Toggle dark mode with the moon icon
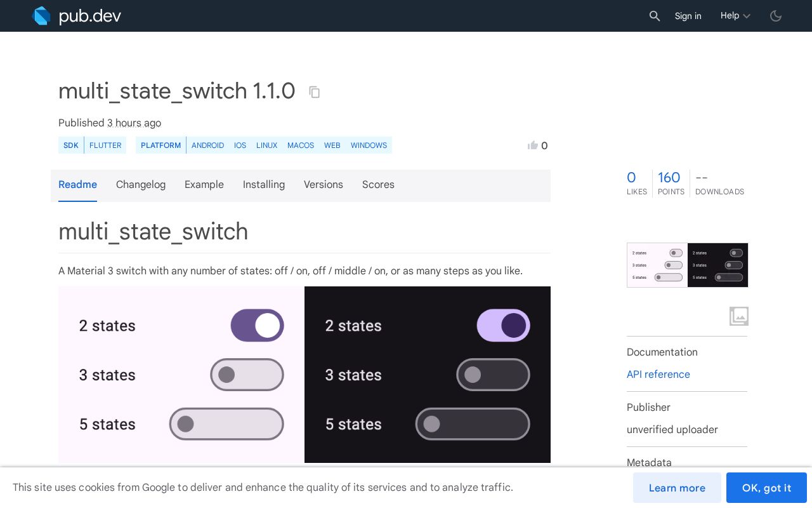Image resolution: width=812 pixels, height=508 pixels. (776, 16)
